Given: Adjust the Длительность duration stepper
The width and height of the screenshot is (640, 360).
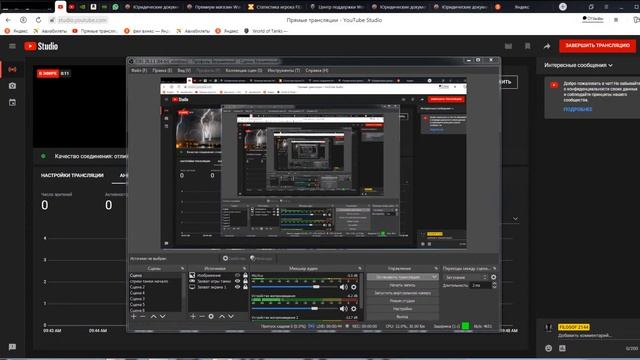Looking at the screenshot, I should pos(494,285).
